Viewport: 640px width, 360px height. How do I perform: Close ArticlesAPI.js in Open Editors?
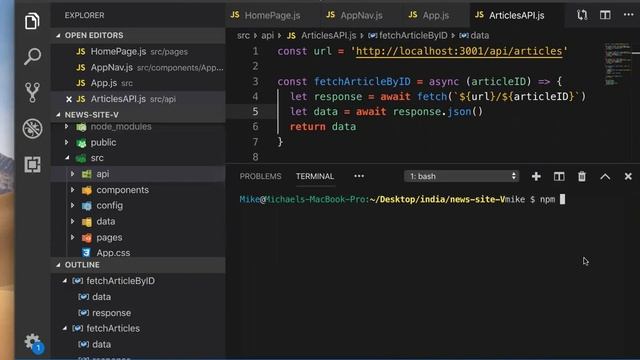tap(69, 99)
